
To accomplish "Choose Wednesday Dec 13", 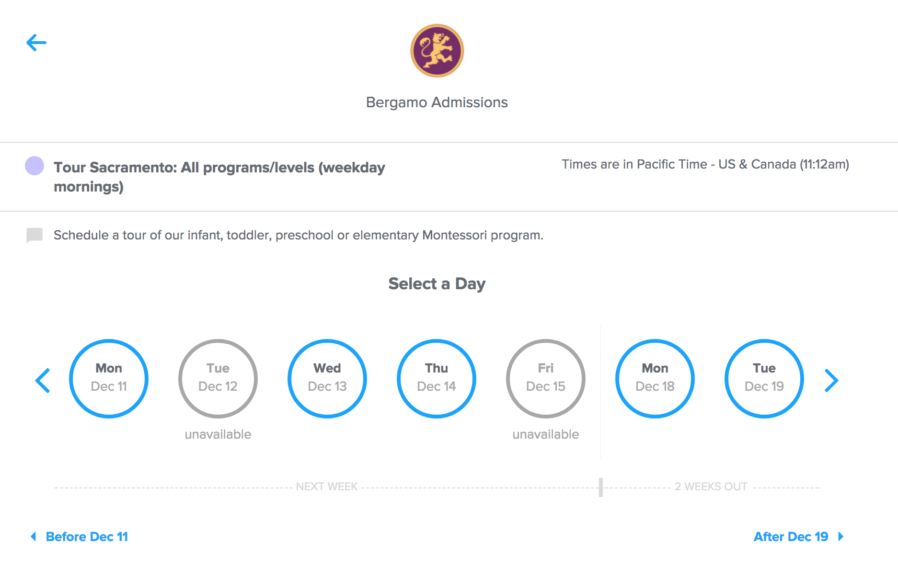I will point(327,378).
